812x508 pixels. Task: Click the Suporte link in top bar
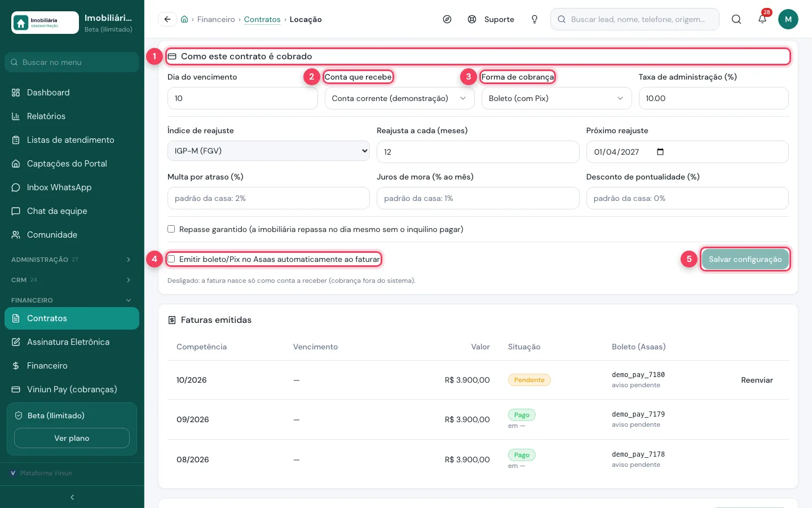(x=491, y=19)
